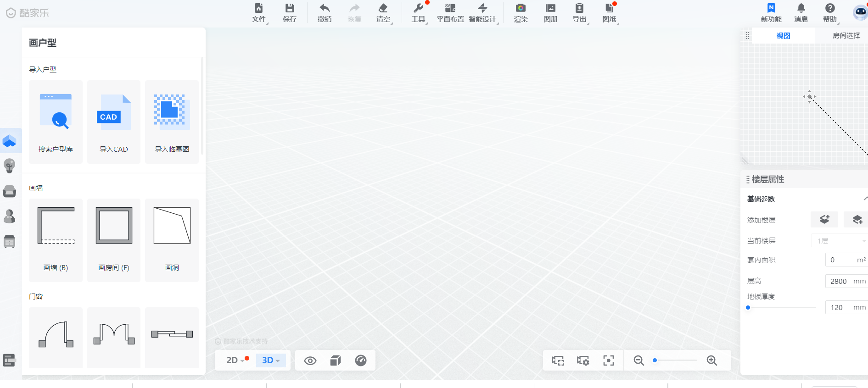The height and width of the screenshot is (388, 868).
Task: Choose 导入临摹图 import tracing image
Action: pyautogui.click(x=172, y=122)
